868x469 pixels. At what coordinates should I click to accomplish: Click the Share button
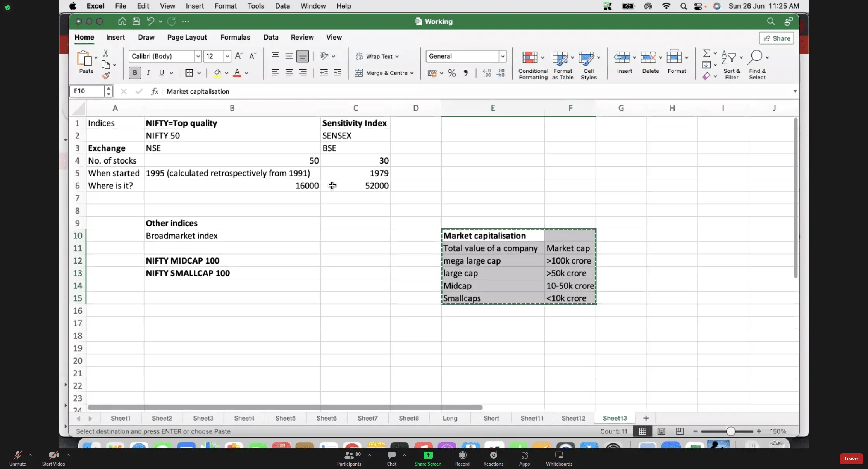[777, 38]
